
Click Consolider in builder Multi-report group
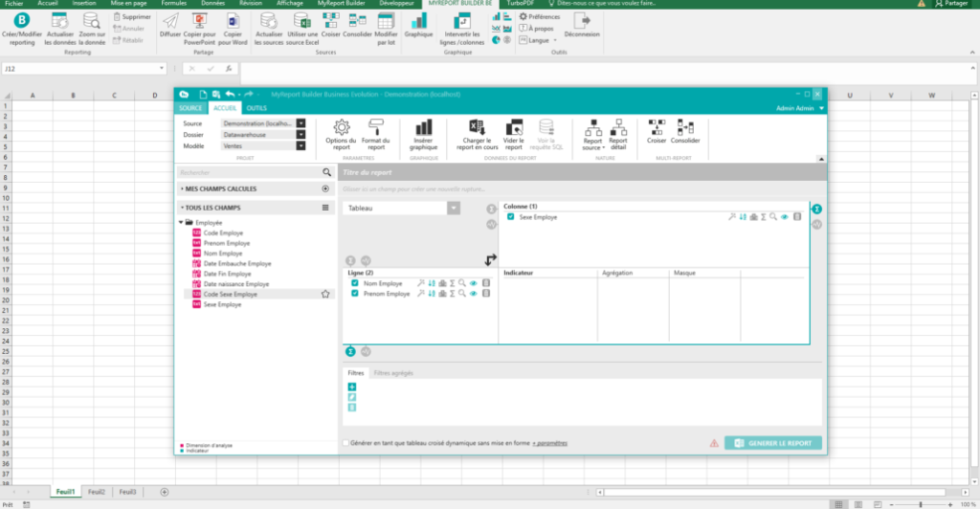click(x=685, y=132)
